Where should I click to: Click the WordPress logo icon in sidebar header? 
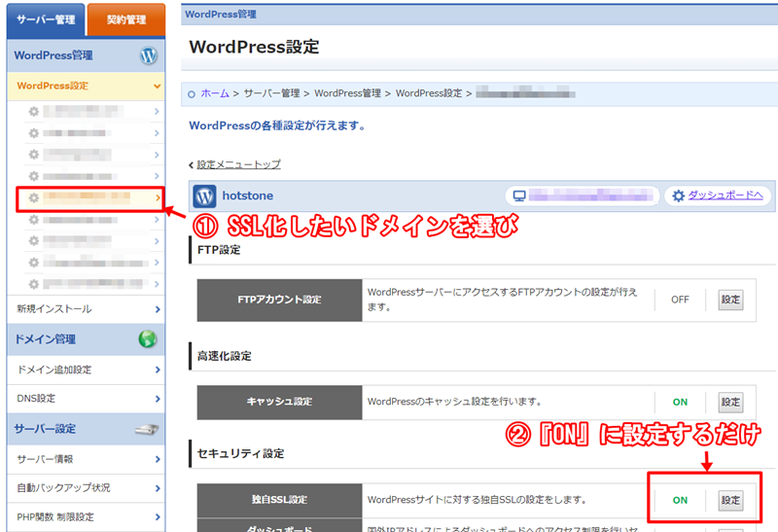pyautogui.click(x=149, y=55)
